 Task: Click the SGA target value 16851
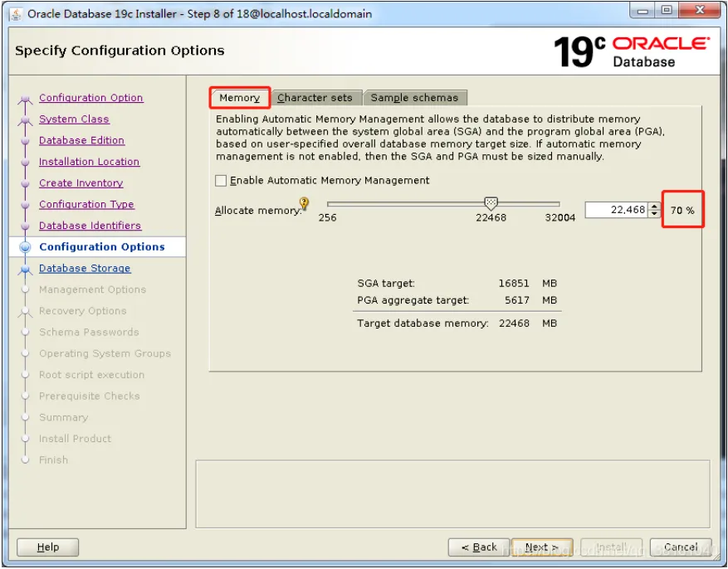point(514,284)
